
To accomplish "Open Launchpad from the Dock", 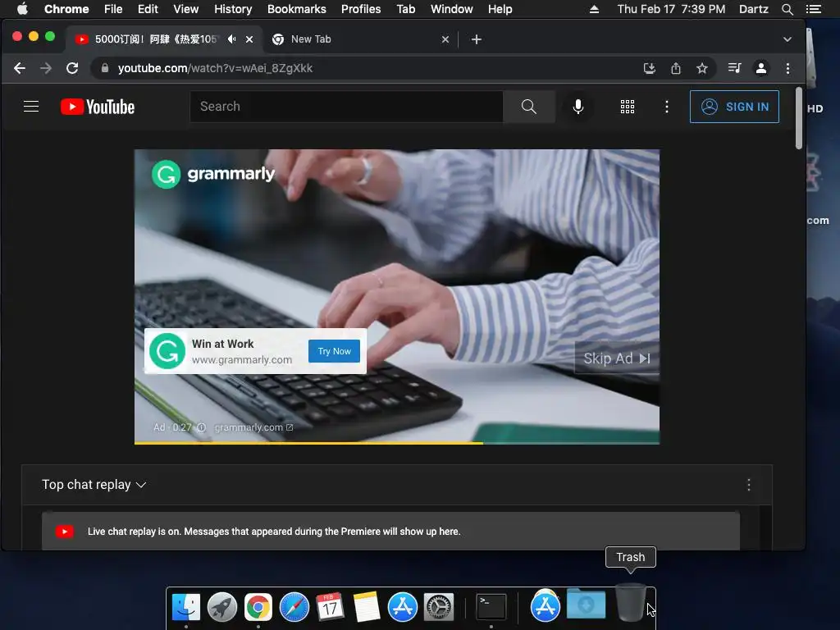I will pos(222,607).
